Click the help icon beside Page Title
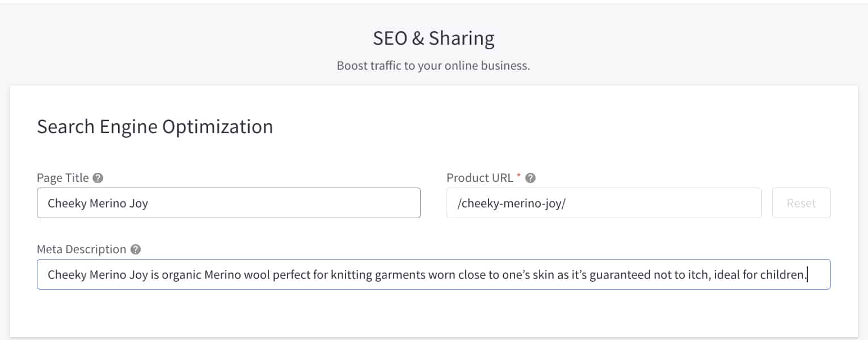Image resolution: width=868 pixels, height=340 pixels. (x=98, y=178)
